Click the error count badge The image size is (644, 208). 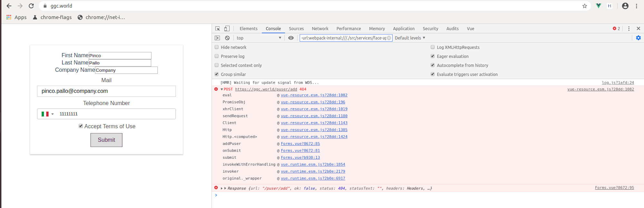point(616,29)
